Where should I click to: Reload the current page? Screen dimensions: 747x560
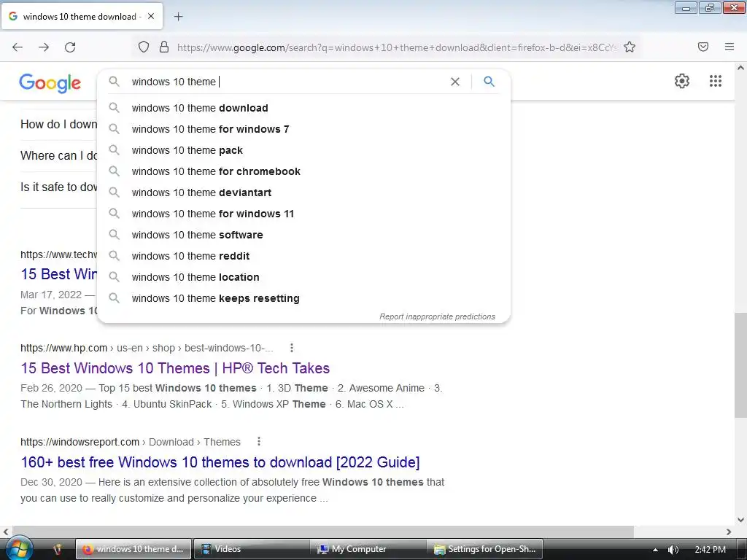click(70, 47)
